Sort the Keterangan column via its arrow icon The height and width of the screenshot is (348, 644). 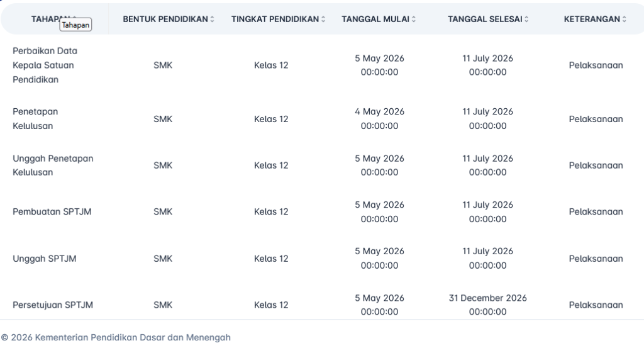tap(625, 20)
